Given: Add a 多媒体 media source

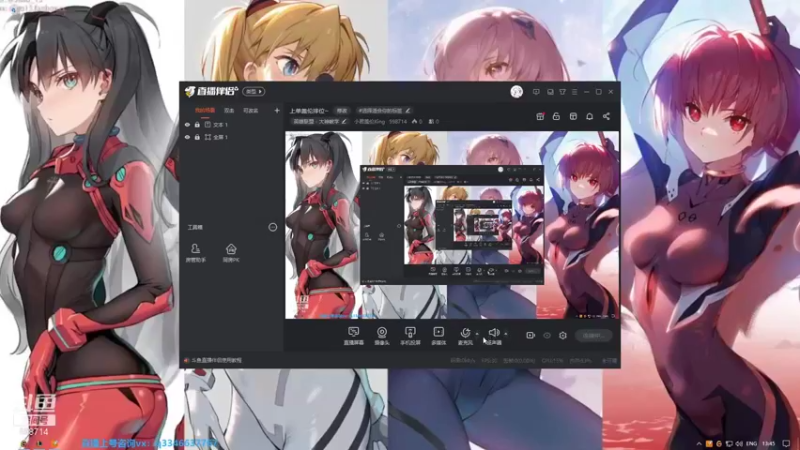Looking at the screenshot, I should coord(438,336).
